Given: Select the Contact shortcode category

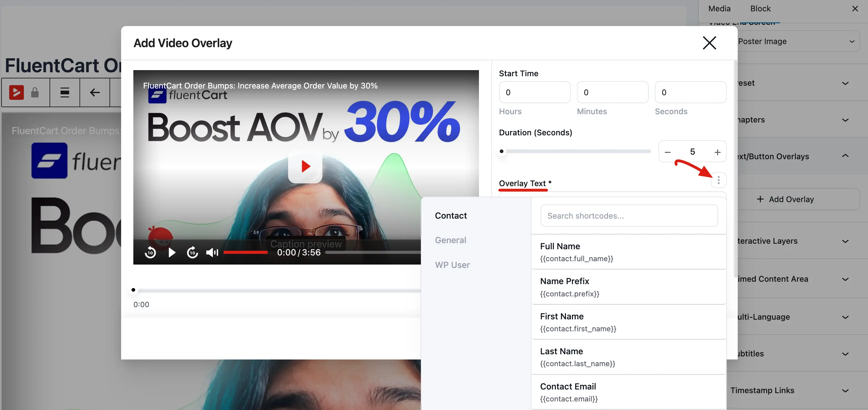Looking at the screenshot, I should click(451, 216).
